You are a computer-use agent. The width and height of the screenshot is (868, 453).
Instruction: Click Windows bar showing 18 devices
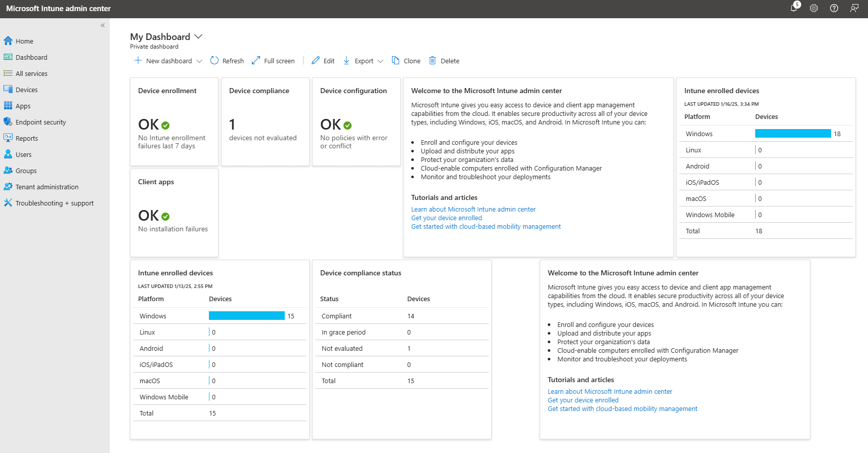pyautogui.click(x=793, y=134)
